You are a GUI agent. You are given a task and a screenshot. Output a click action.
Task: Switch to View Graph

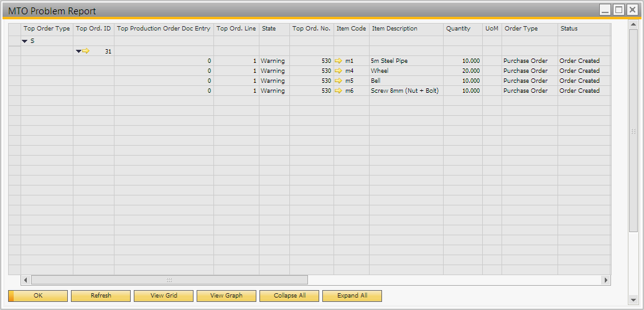click(x=226, y=296)
